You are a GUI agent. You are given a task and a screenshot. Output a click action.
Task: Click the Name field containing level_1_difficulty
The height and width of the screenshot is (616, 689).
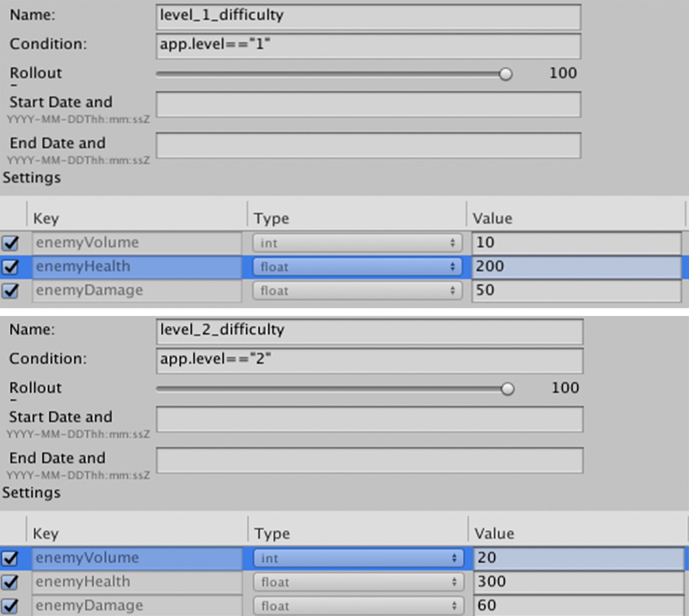point(369,17)
